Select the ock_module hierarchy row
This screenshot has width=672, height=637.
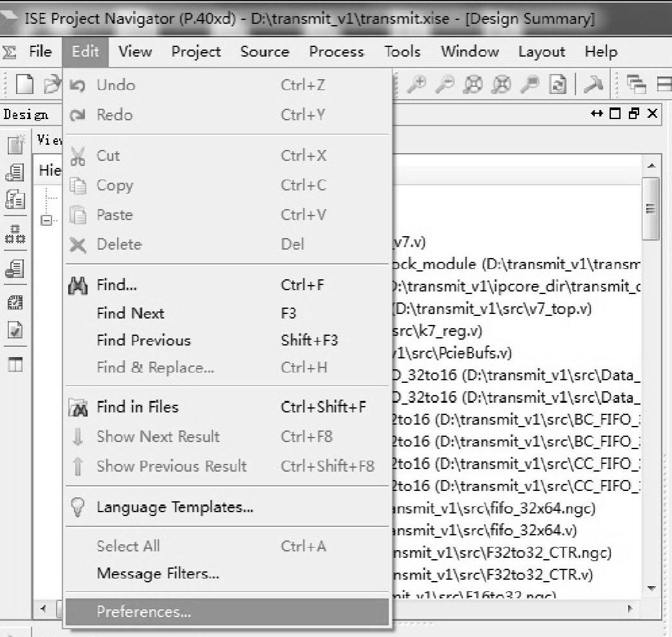coord(516,264)
